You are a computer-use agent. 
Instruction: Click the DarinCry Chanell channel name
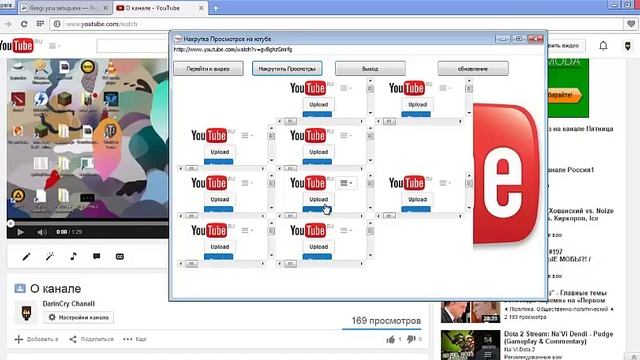[x=69, y=304]
